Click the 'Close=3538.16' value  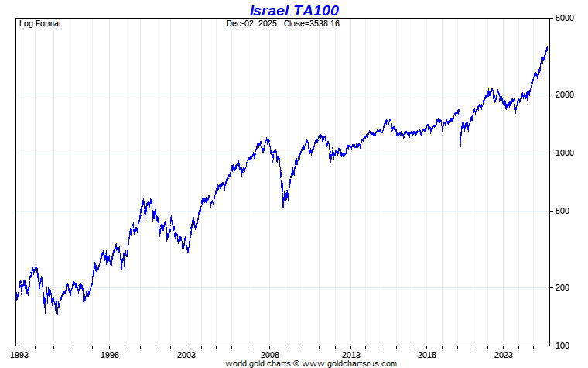[312, 24]
